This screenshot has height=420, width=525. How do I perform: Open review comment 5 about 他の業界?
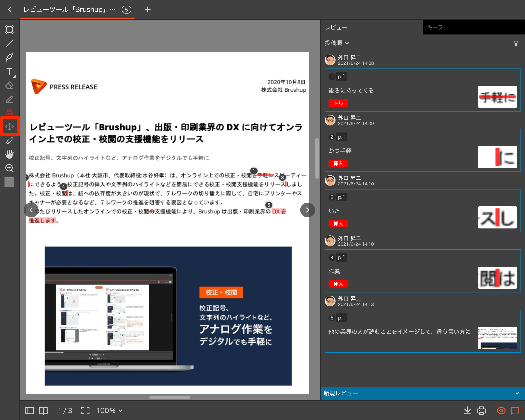[422, 331]
